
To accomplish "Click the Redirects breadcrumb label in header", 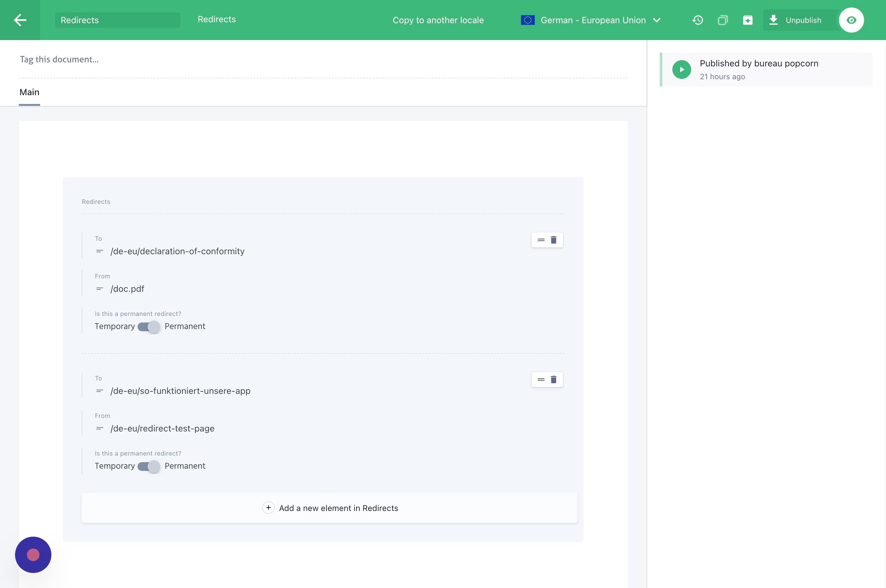I will (x=216, y=19).
